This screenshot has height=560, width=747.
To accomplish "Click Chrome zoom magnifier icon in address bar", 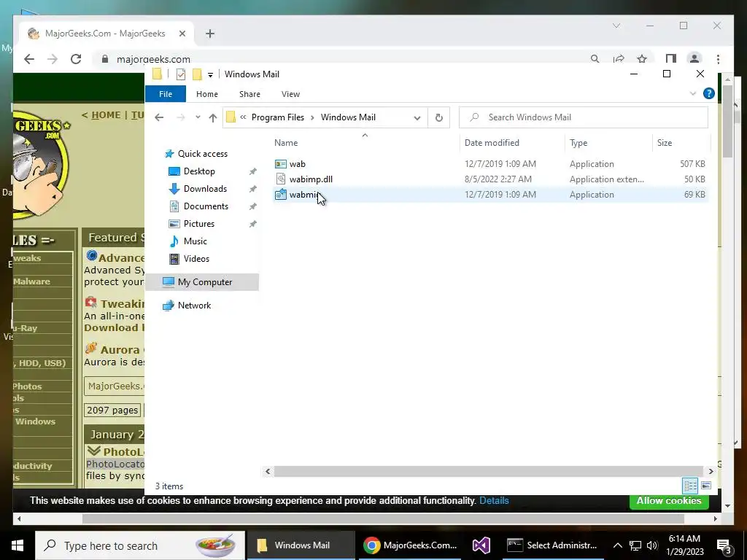I will click(595, 59).
